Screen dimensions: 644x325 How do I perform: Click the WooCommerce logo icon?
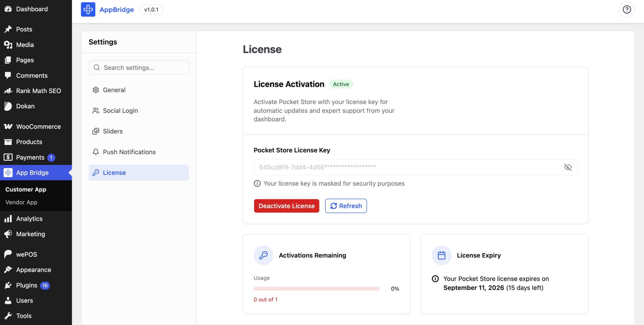click(x=8, y=126)
